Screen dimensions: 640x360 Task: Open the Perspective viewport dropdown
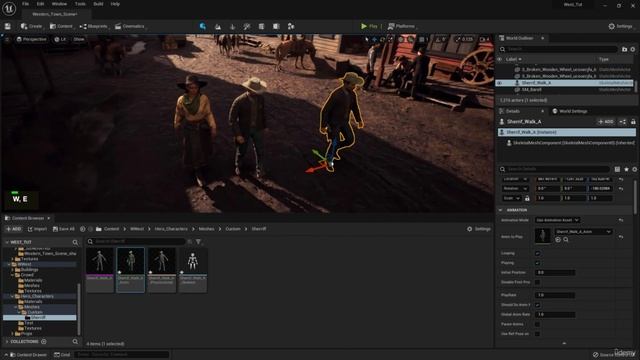31,39
